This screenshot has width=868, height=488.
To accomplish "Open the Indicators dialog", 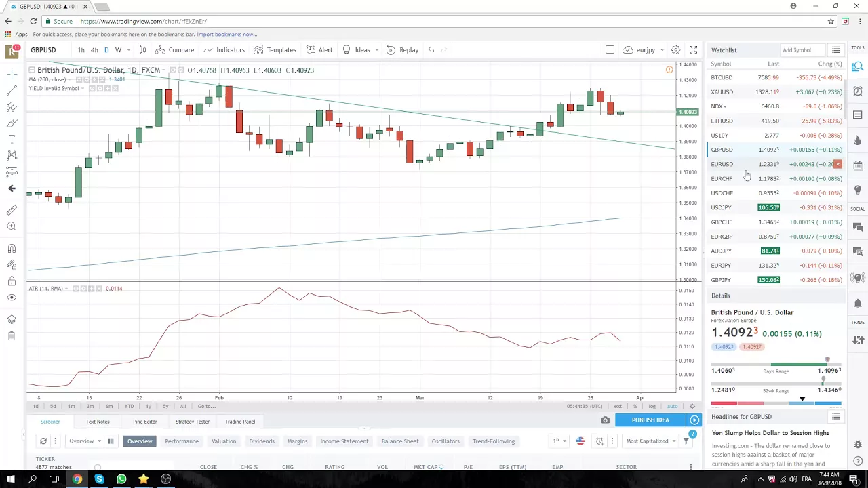I will [224, 49].
